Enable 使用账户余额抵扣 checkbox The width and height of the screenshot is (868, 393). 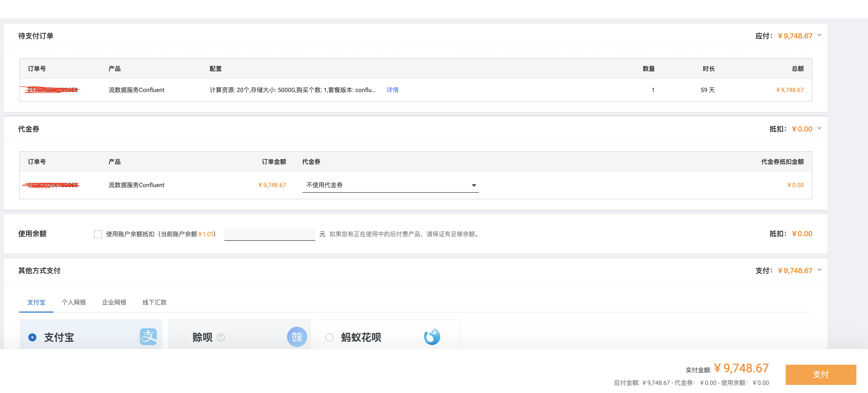[x=98, y=234]
